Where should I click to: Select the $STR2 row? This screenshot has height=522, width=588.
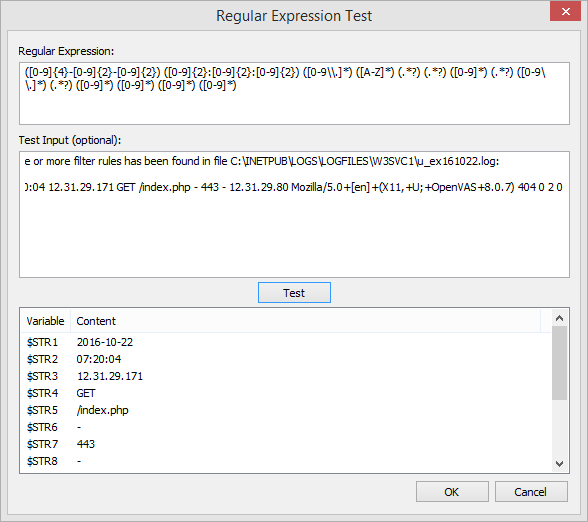click(286, 359)
